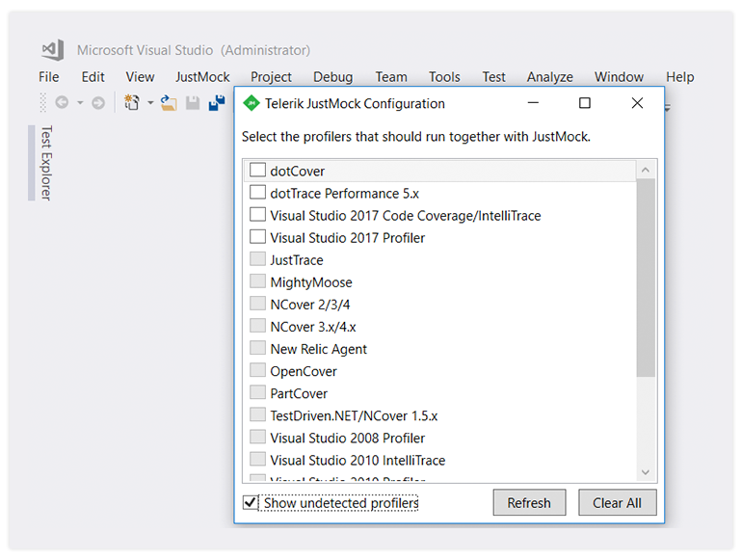Open the back navigation history dropdown arrow
This screenshot has height=560, width=742.
(80, 103)
